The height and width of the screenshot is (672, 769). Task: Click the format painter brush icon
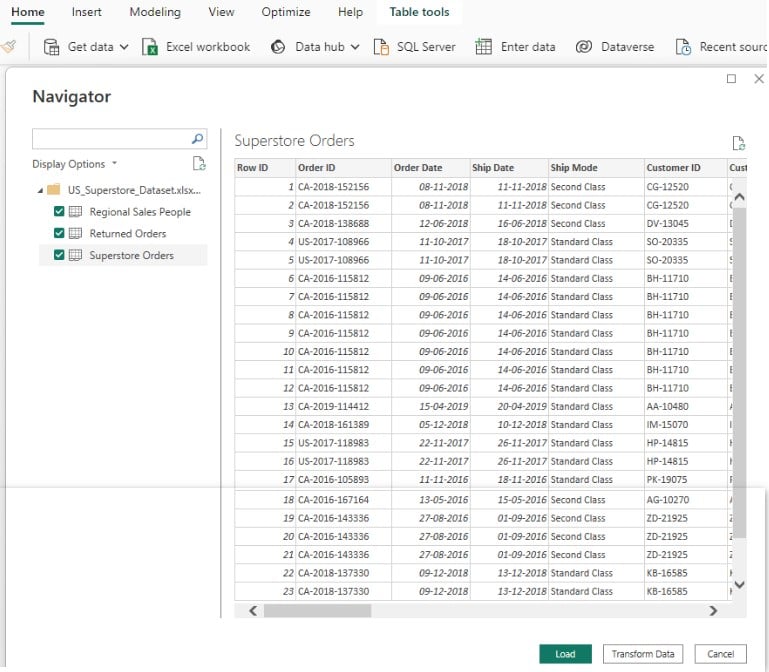[x=8, y=47]
